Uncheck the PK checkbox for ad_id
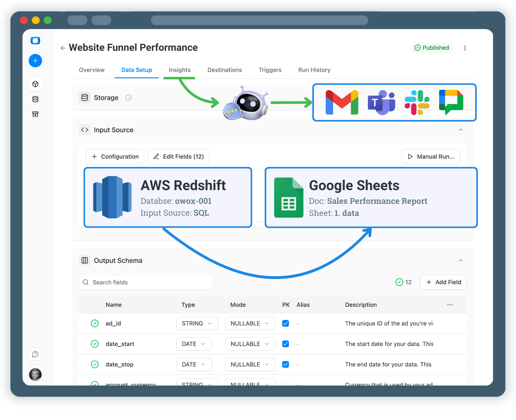The height and width of the screenshot is (420, 516). (285, 323)
